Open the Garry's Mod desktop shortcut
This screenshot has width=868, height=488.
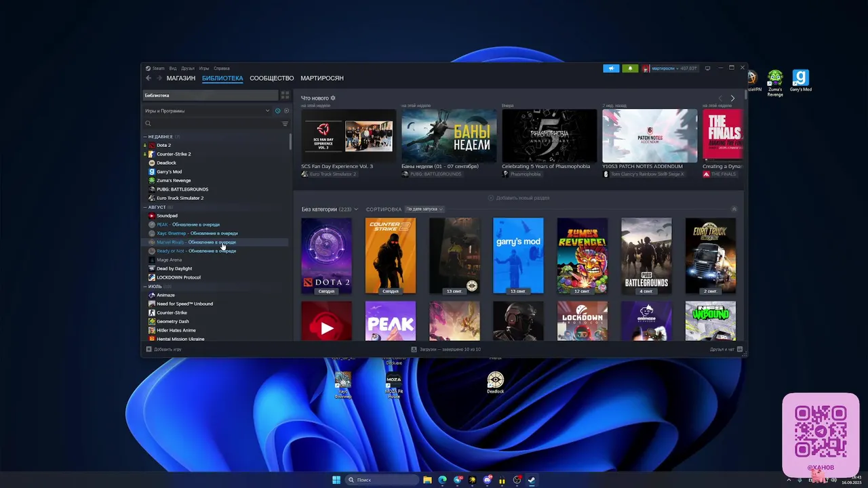[x=801, y=81]
